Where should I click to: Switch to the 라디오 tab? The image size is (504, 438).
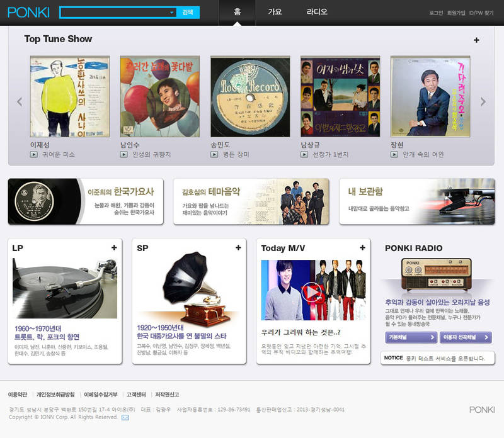click(x=317, y=12)
